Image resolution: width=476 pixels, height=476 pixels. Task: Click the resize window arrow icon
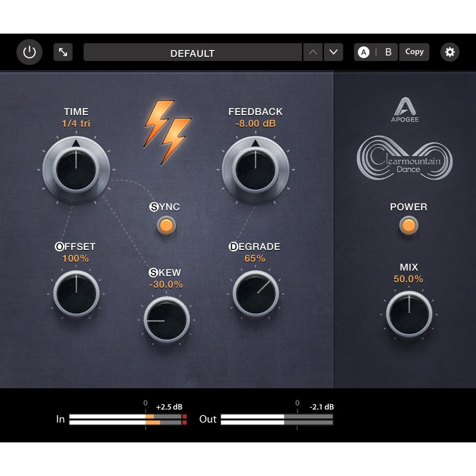click(x=63, y=52)
